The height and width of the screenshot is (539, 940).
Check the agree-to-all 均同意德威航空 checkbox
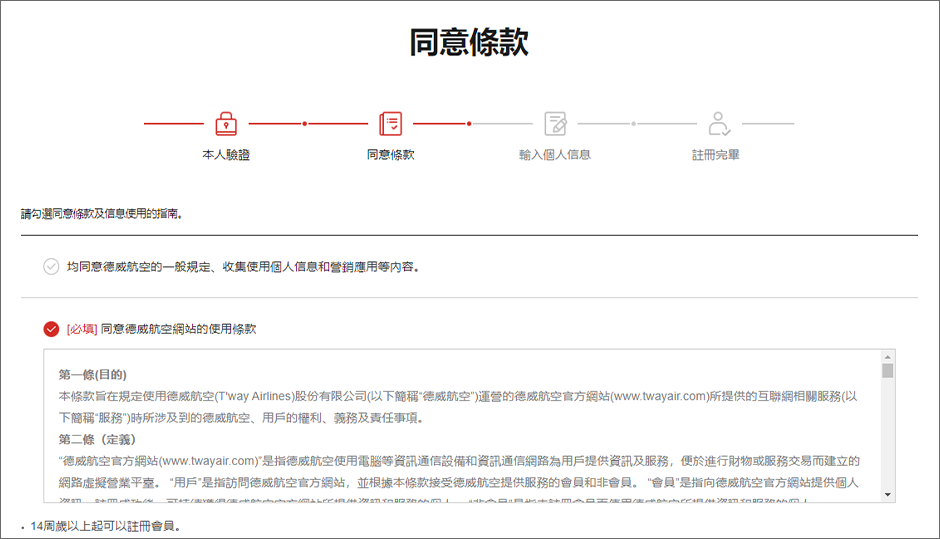(x=51, y=267)
